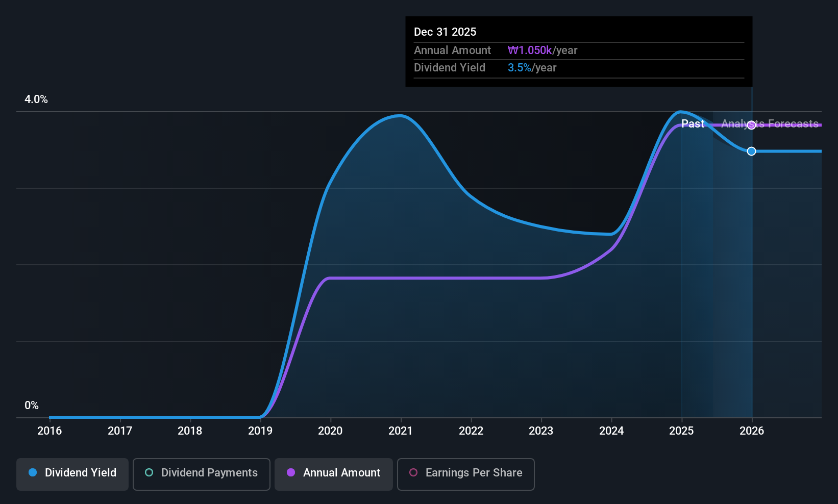Click the 2026 x-axis label
Image resolution: width=838 pixels, height=504 pixels.
752,431
